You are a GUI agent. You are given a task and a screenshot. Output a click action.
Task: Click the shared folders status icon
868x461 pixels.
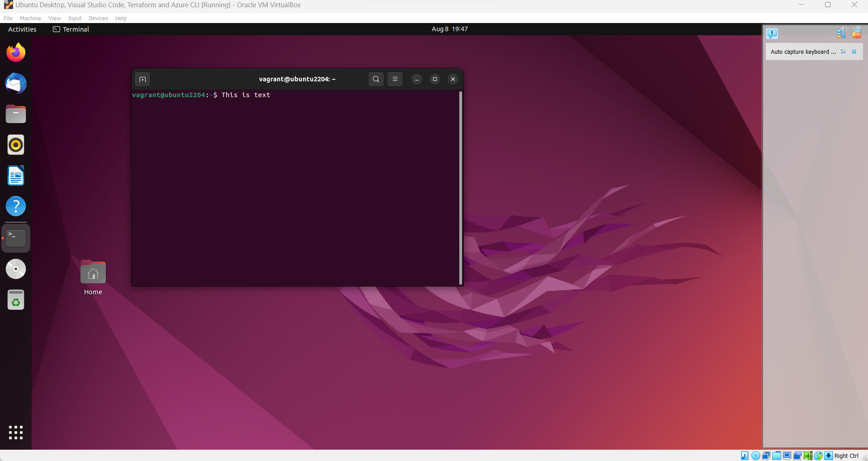[777, 456]
